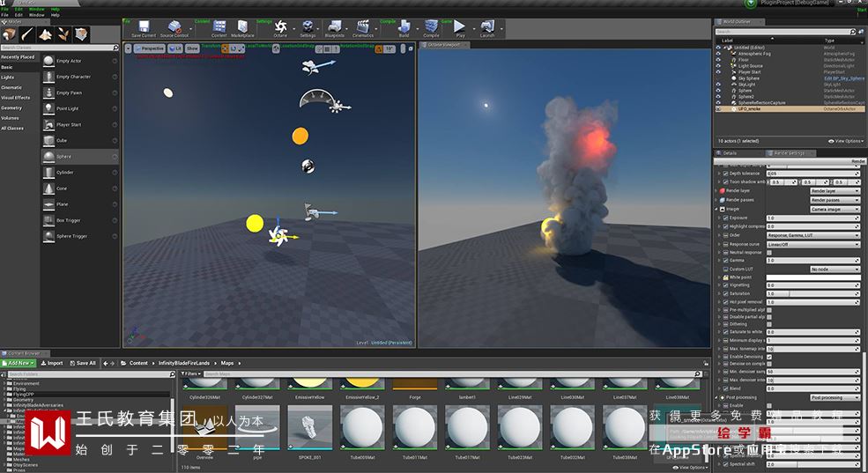Open the Camera imager dropdown

835,209
